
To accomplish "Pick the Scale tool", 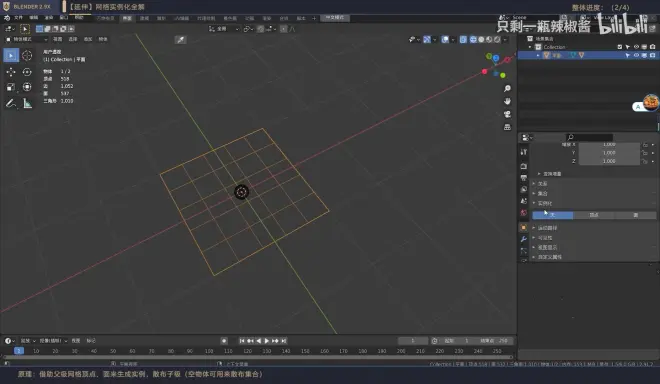I will (x=11, y=87).
